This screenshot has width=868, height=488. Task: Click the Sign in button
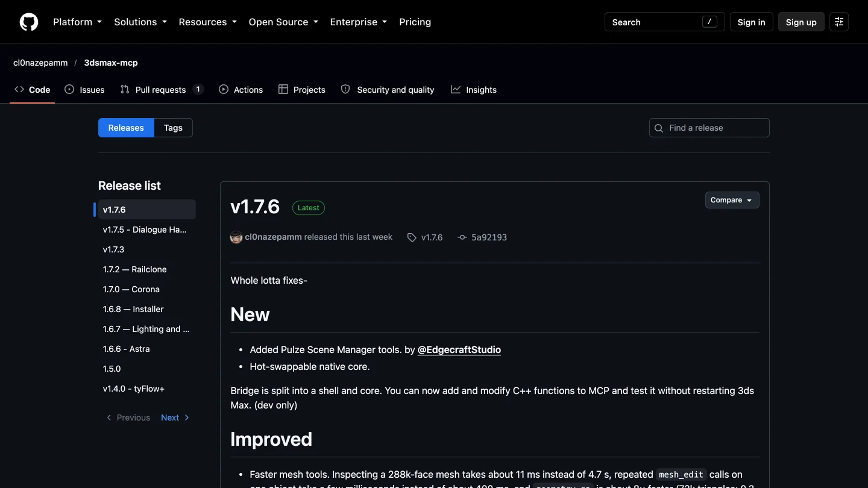point(751,22)
